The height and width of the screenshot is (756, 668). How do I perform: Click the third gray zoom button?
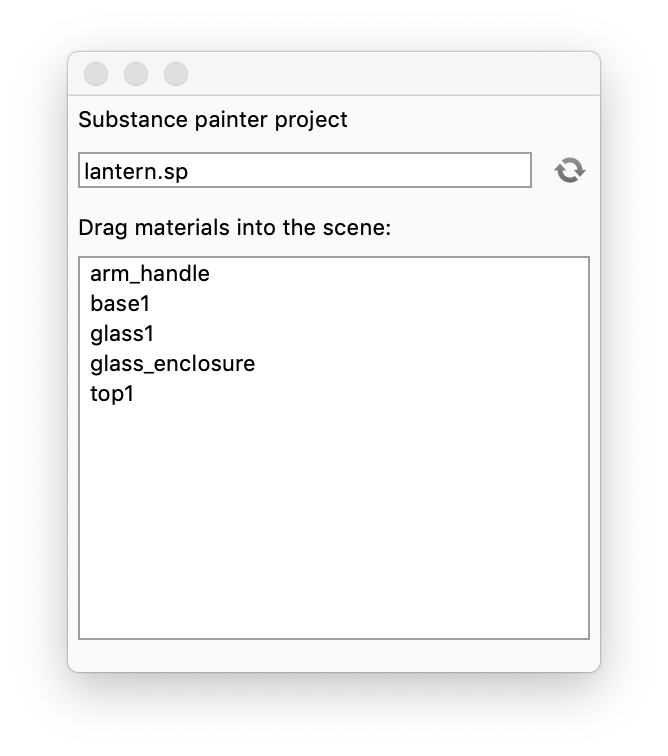[176, 74]
